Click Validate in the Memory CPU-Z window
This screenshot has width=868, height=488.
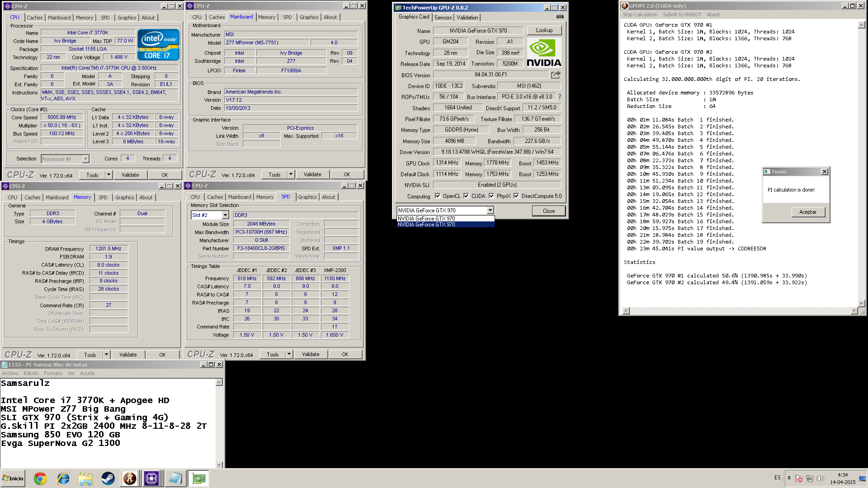128,355
